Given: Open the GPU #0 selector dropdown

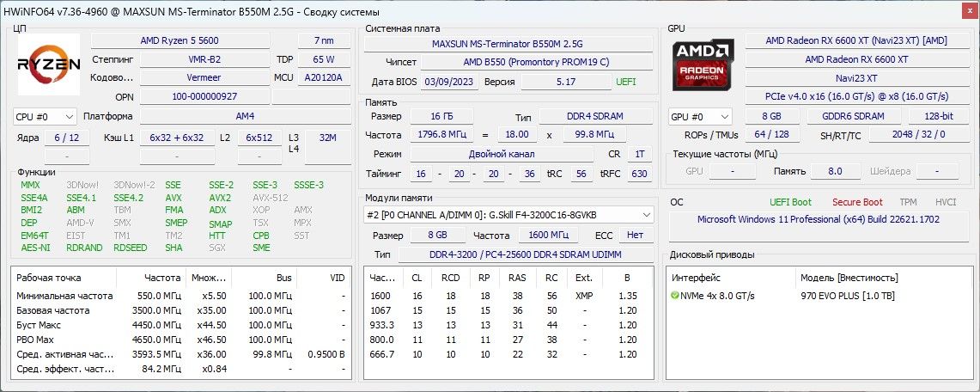Looking at the screenshot, I should pyautogui.click(x=700, y=116).
